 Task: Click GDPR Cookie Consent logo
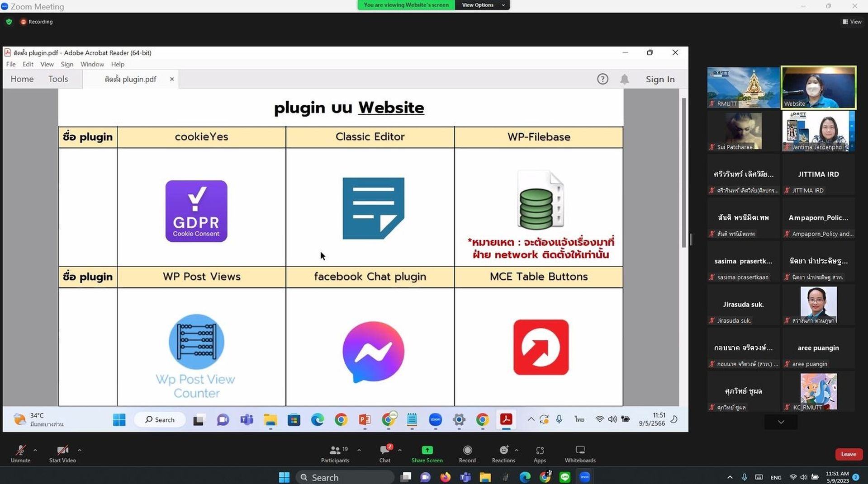click(x=196, y=211)
